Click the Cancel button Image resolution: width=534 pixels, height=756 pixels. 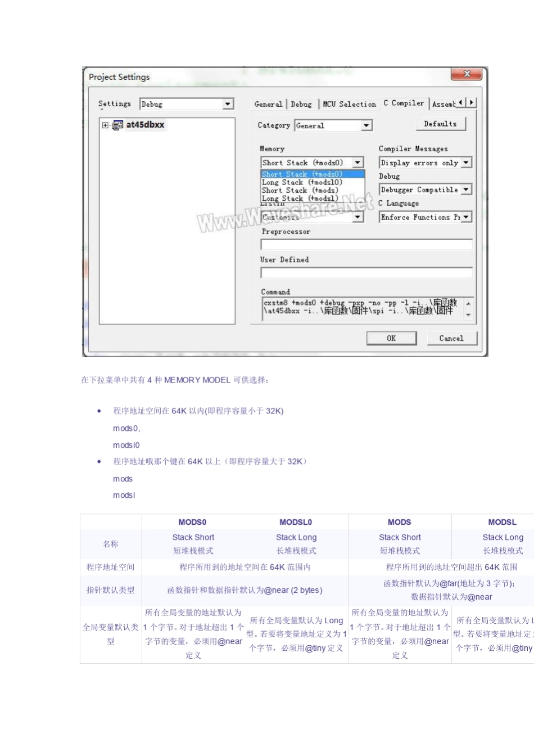click(x=451, y=338)
